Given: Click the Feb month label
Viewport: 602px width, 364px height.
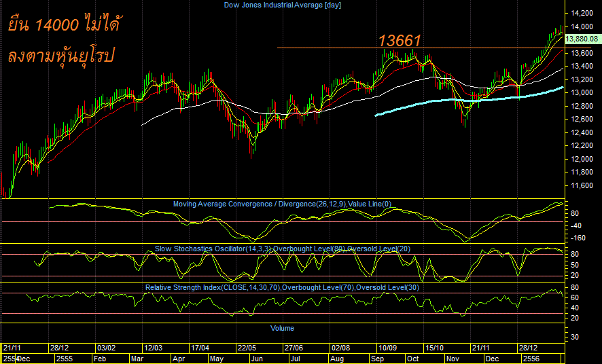Looking at the screenshot, I should point(100,359).
